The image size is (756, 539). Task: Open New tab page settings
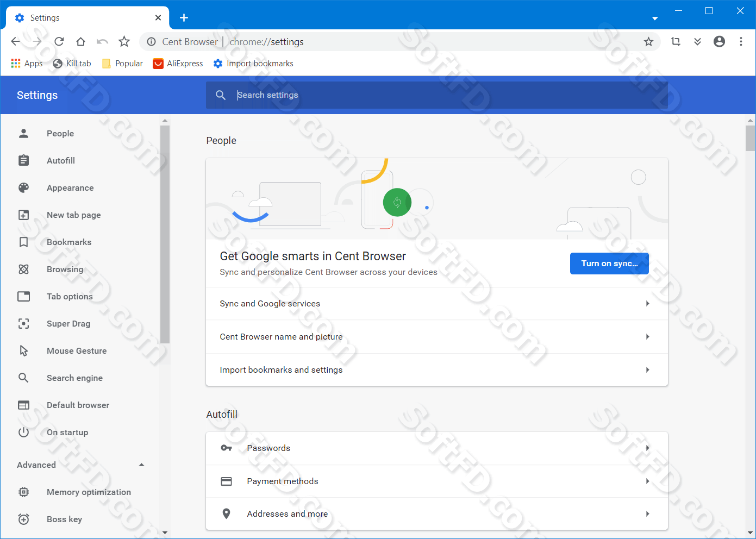coord(74,215)
